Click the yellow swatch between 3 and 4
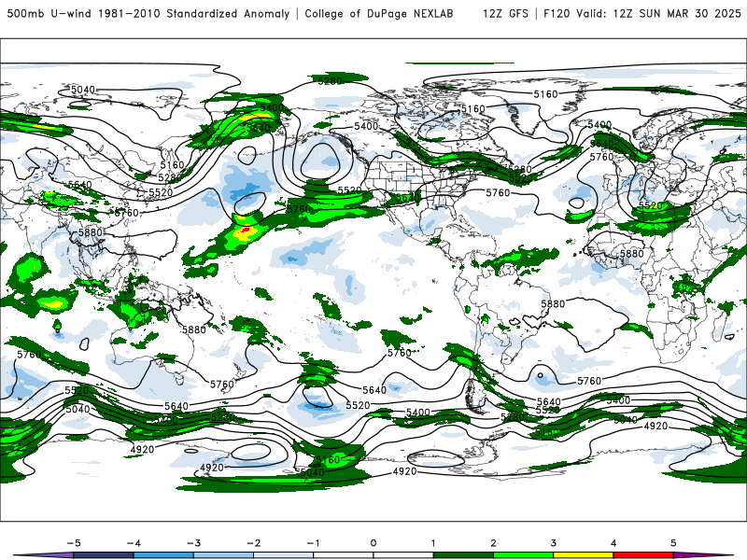Viewport: 747px width, 560px height. click(x=584, y=555)
